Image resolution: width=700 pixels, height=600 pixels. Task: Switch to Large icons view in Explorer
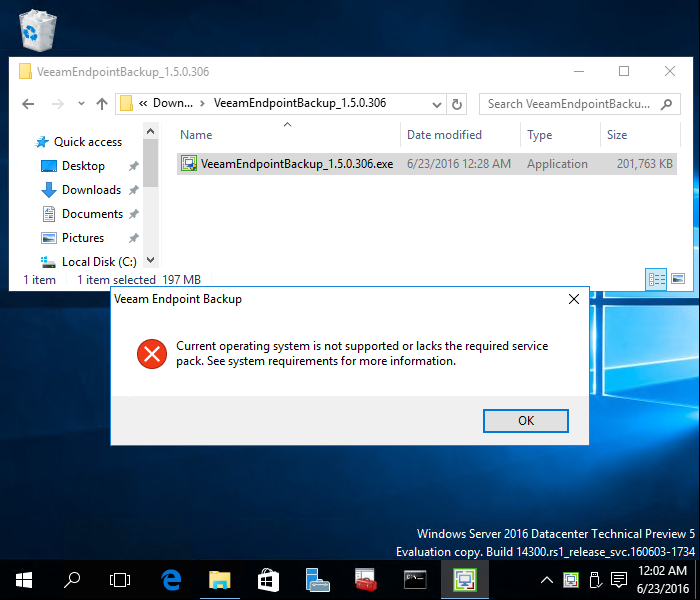(678, 279)
